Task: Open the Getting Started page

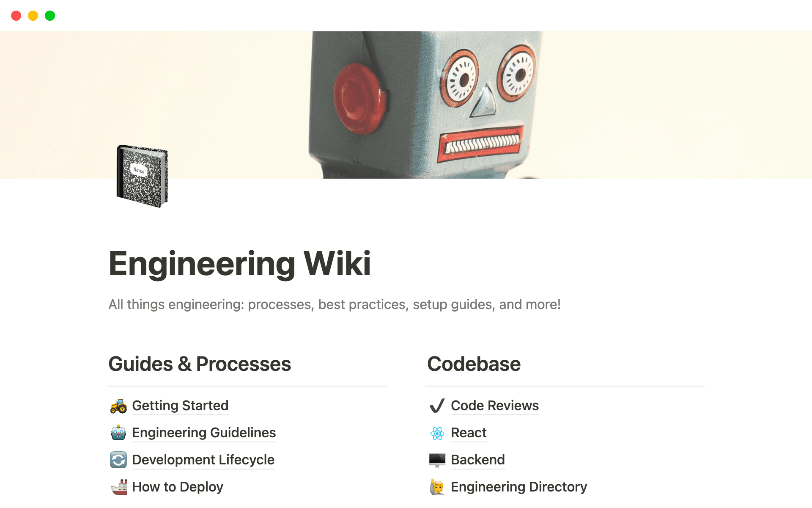Action: (x=180, y=406)
